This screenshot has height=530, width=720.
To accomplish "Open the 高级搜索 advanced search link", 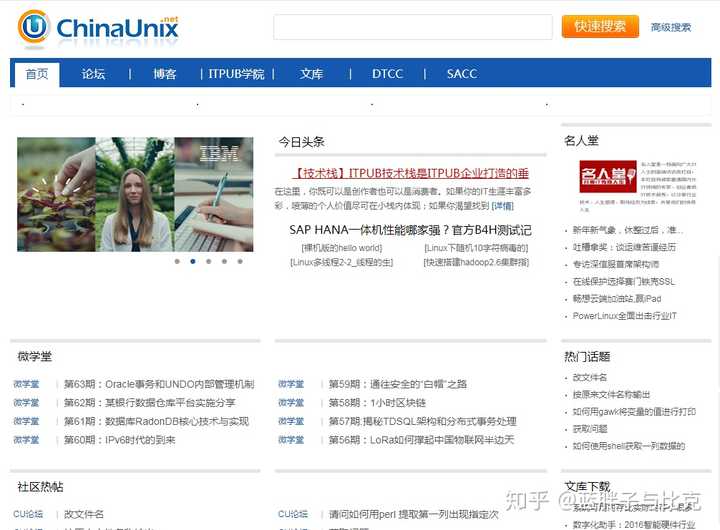I will pos(671,27).
